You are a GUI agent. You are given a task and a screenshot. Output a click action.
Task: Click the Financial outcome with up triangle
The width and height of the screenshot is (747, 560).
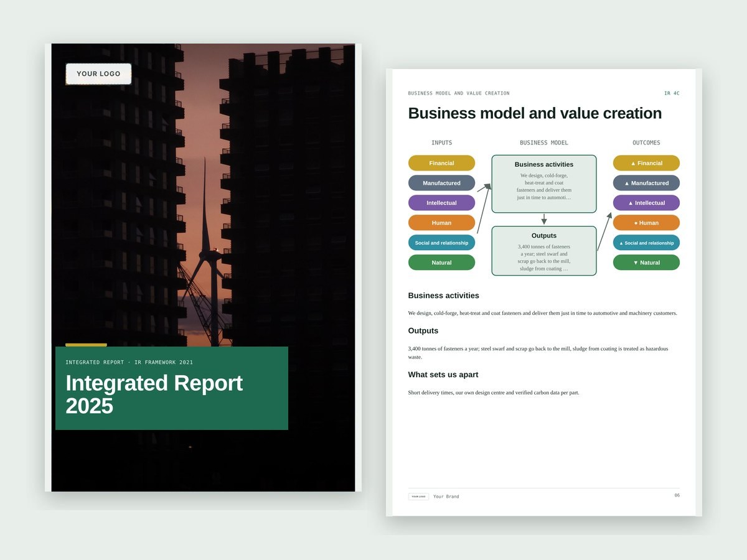point(646,163)
